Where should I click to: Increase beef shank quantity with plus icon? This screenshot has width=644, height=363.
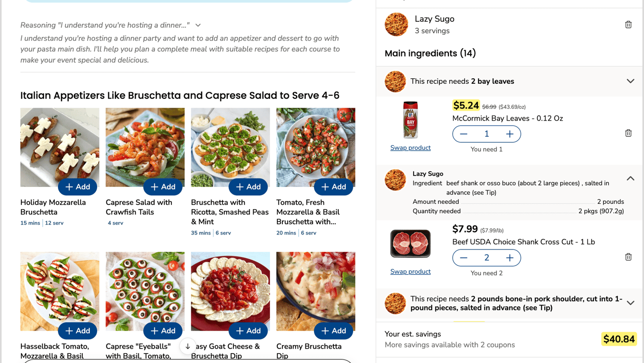tap(509, 257)
